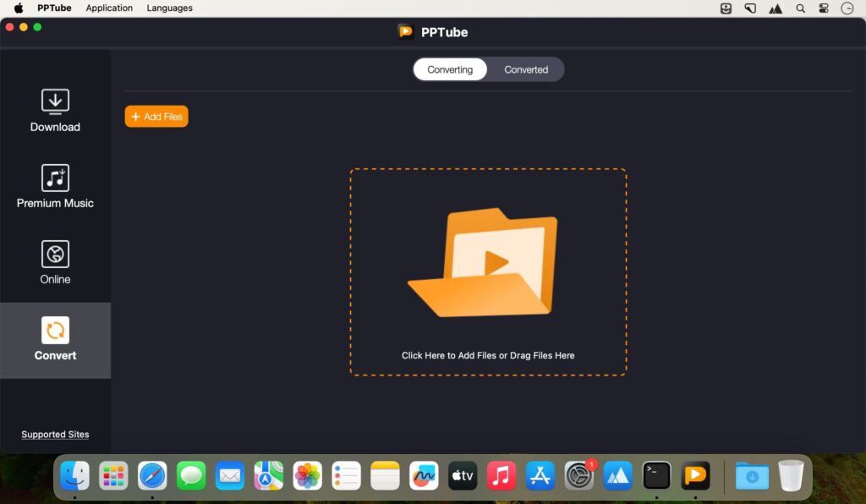Screen dimensions: 866x504
Task: Select the Convert section in sidebar
Action: [x=54, y=338]
